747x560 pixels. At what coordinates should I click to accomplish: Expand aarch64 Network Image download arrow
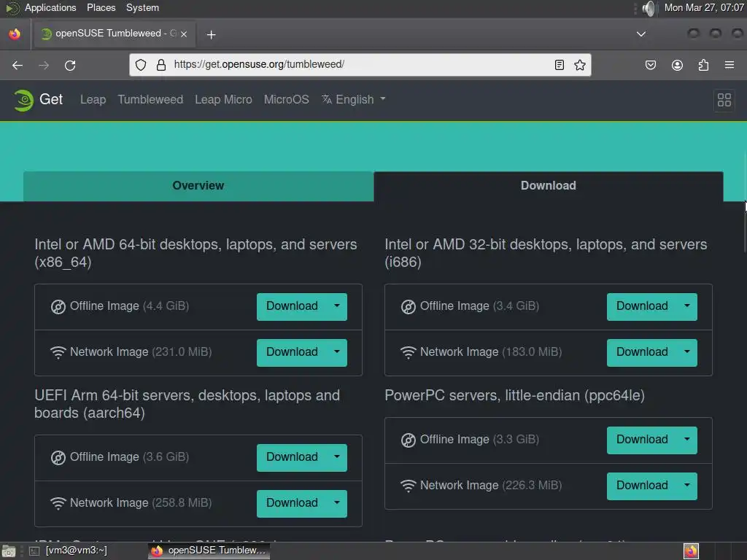click(337, 503)
